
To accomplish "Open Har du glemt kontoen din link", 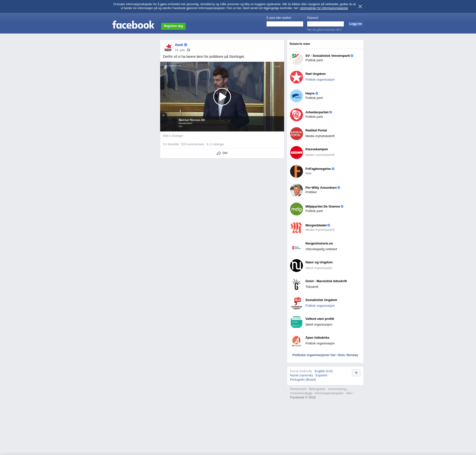I will tap(324, 30).
